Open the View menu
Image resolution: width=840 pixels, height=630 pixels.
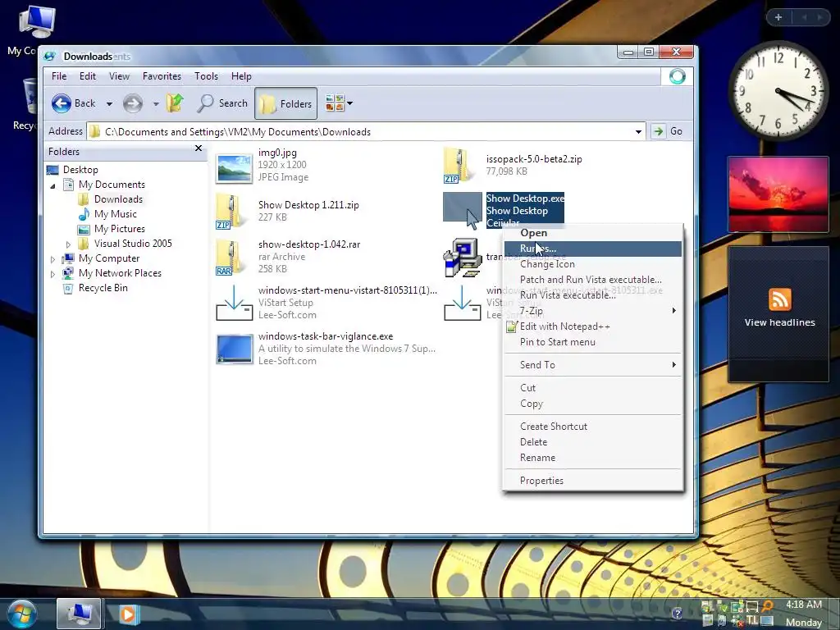point(119,76)
